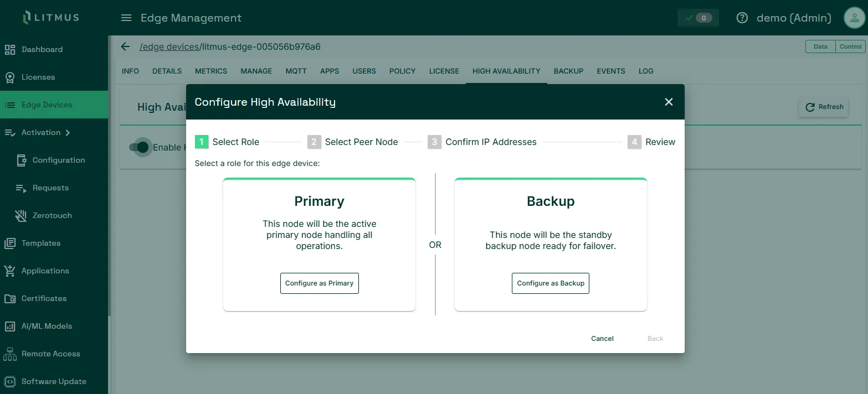Open the hamburger menu icon
The image size is (868, 394).
click(x=126, y=18)
